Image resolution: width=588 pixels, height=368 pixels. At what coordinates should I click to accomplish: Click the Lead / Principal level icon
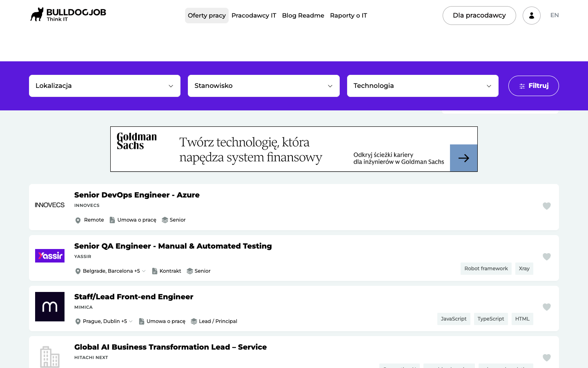pos(194,321)
